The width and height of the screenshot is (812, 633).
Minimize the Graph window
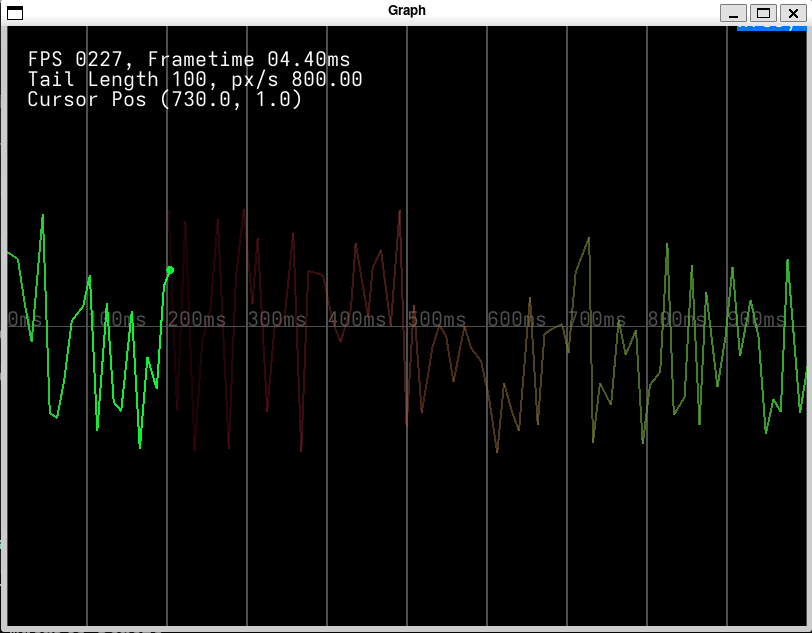pyautogui.click(x=734, y=12)
